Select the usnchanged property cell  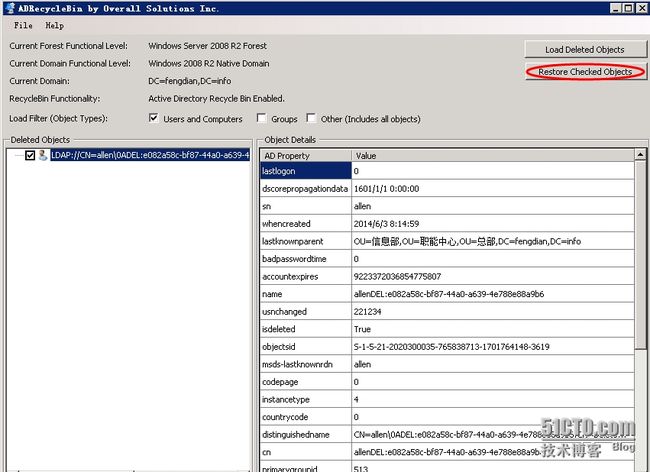(306, 312)
